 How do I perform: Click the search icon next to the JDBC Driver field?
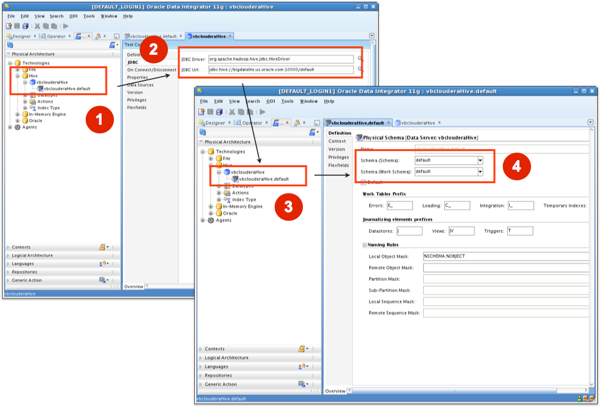[x=360, y=59]
